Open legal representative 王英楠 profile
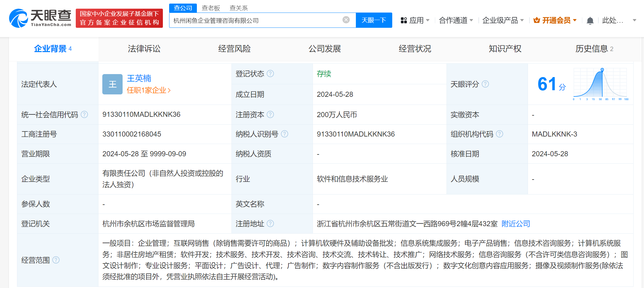This screenshot has height=288, width=644. click(x=139, y=78)
